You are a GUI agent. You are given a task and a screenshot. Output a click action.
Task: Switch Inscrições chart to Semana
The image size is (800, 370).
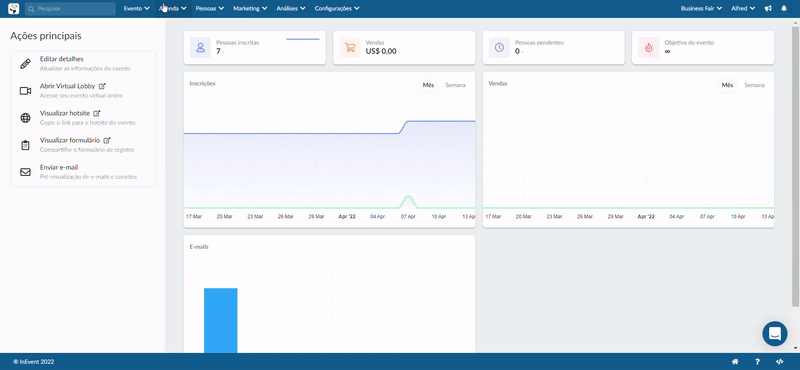coord(455,85)
